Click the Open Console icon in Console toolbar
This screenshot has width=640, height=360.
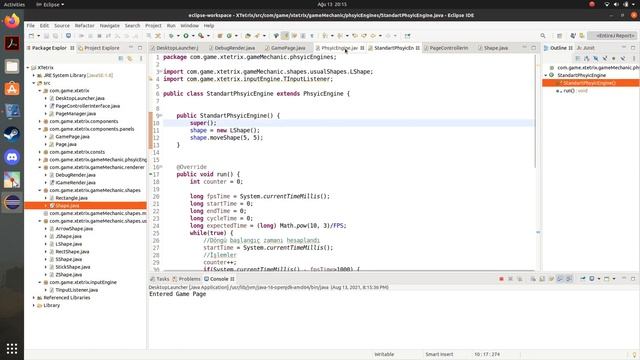[606, 279]
